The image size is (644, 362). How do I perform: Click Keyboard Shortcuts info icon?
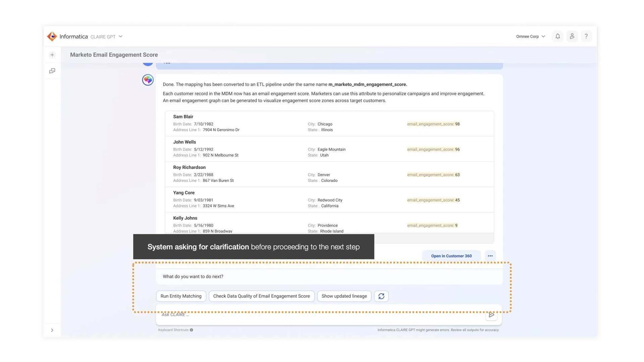pos(192,330)
